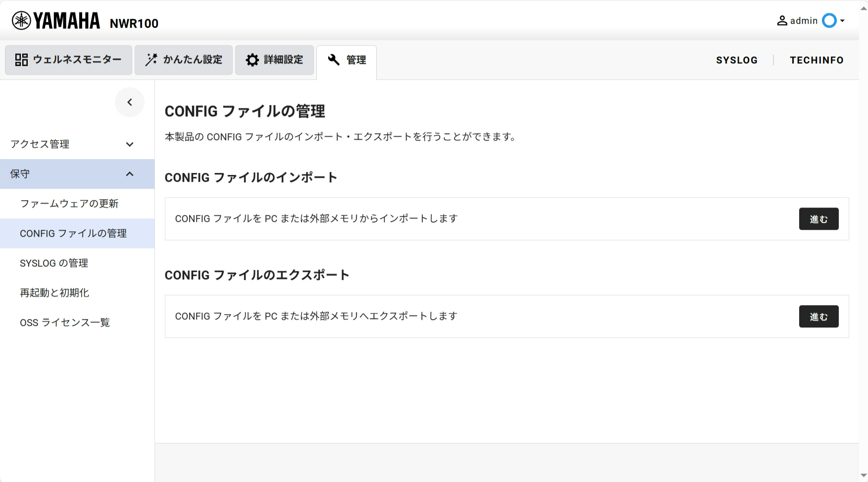Click the gear icon for detailed settings
Image resolution: width=868 pixels, height=482 pixels.
pos(253,60)
